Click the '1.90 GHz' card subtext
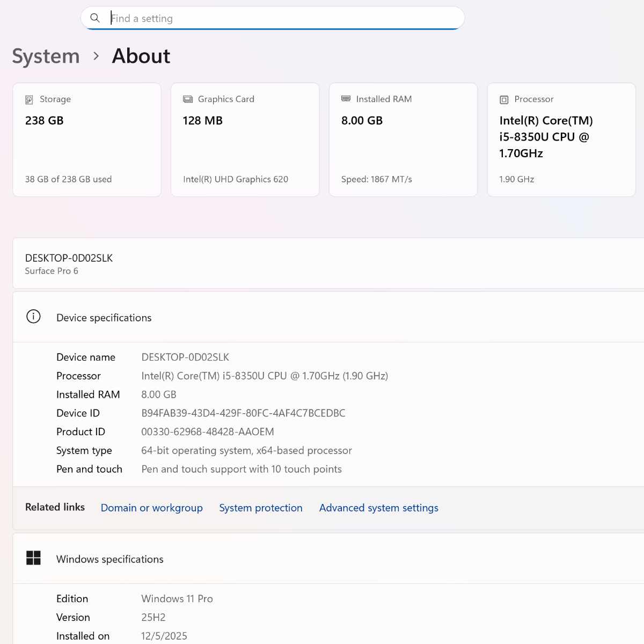Screen dimensions: 644x644 [517, 179]
